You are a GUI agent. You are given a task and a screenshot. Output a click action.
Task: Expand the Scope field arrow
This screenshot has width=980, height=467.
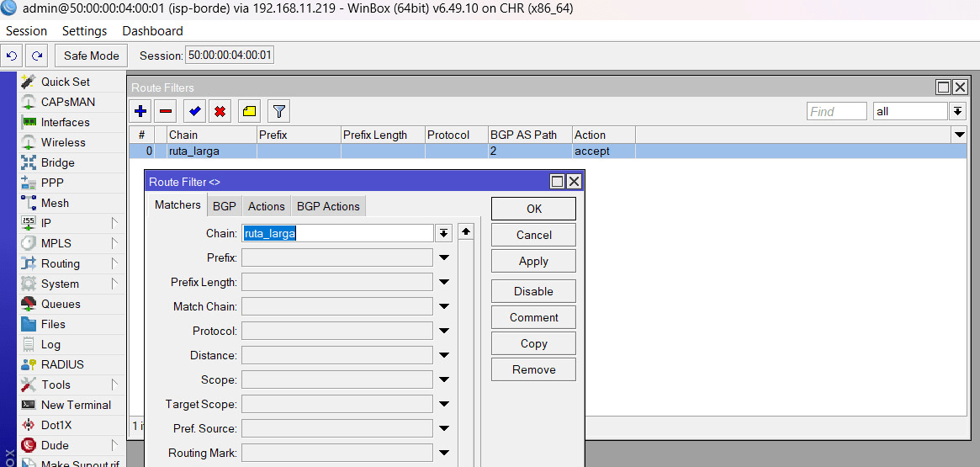444,379
